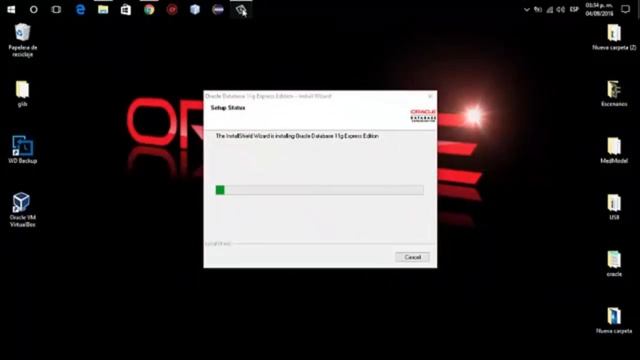Launch Microsoft Edge from taskbar

[80, 9]
